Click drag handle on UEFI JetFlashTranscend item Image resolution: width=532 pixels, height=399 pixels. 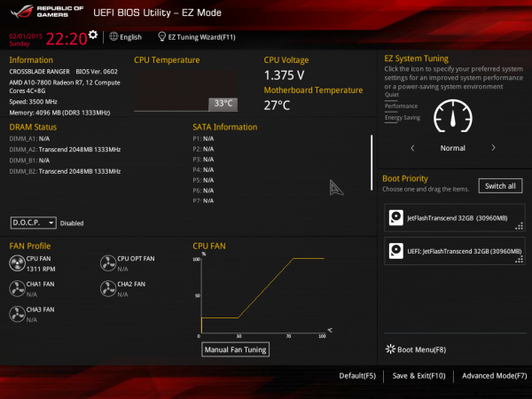tap(519, 260)
